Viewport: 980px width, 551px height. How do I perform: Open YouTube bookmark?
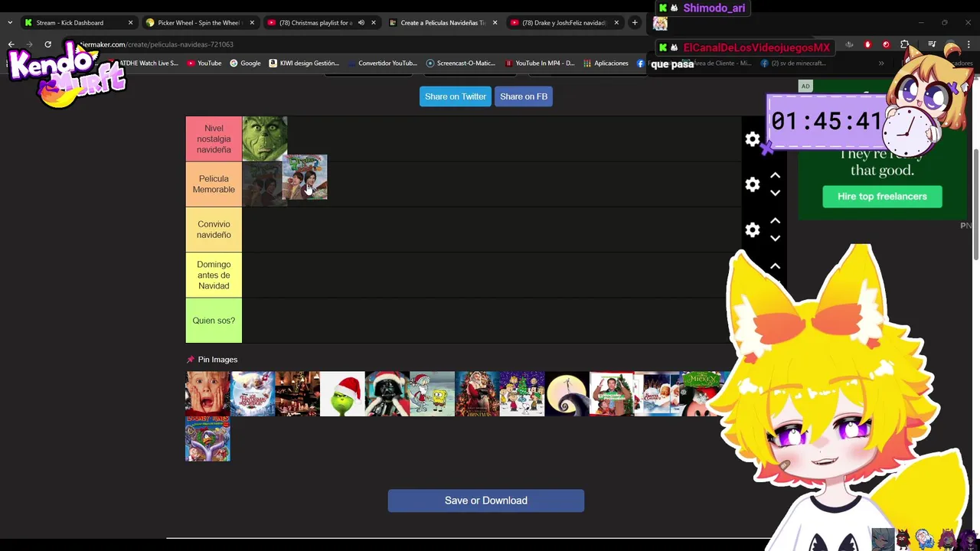click(204, 64)
